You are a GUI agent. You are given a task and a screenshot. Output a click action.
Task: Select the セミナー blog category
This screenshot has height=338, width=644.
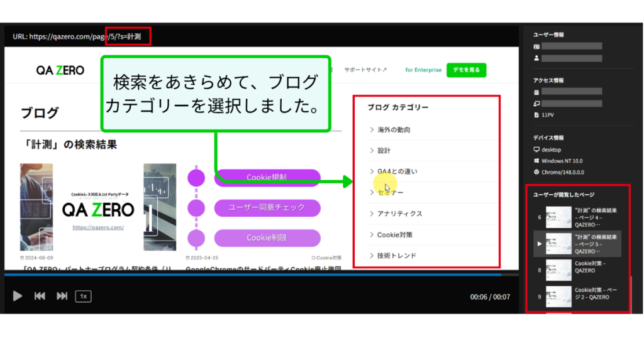(x=391, y=192)
